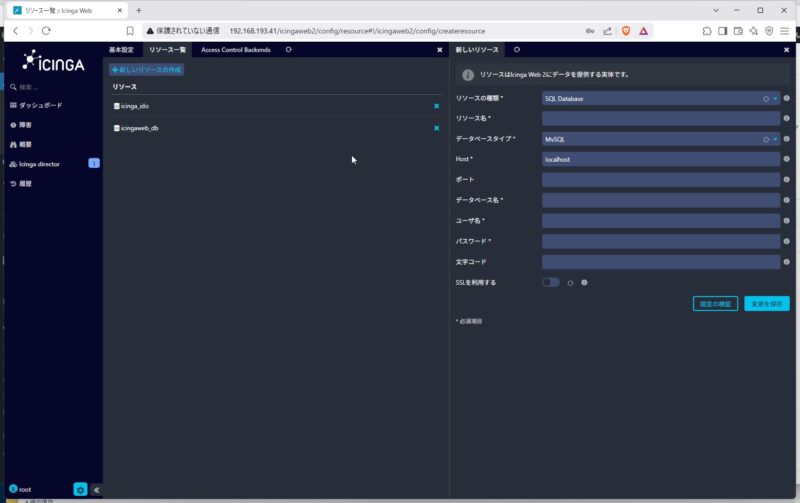The width and height of the screenshot is (800, 503).
Task: Click info icon beside ユーザ名 field
Action: pos(786,221)
